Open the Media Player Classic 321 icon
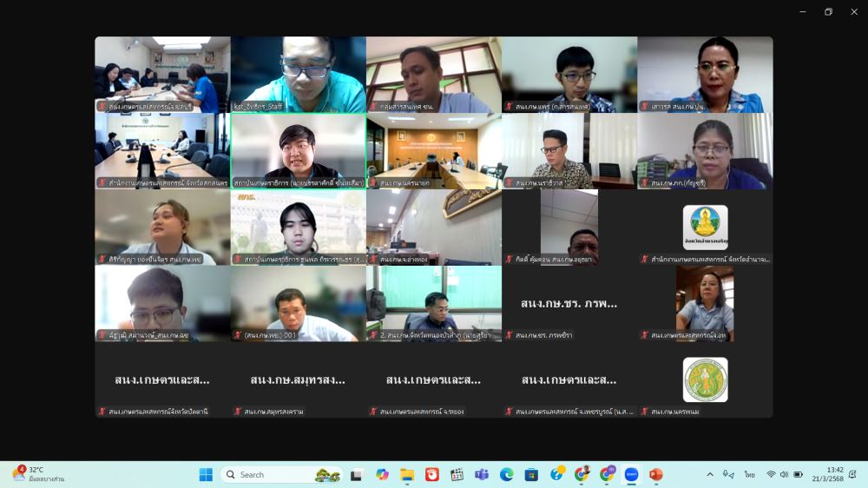 tap(457, 474)
